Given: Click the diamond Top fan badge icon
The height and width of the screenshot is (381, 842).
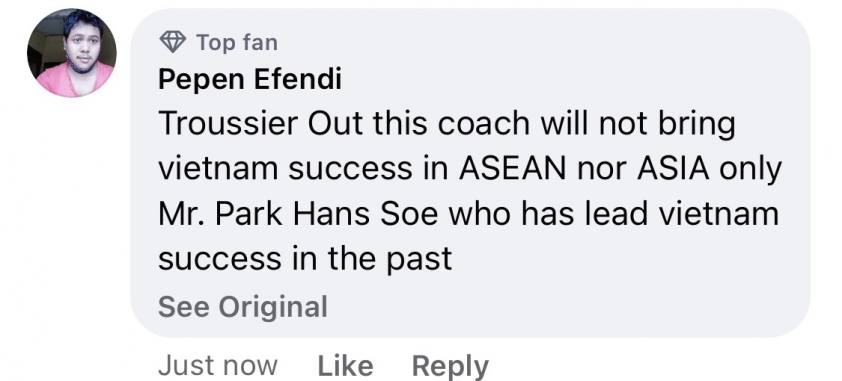Looking at the screenshot, I should (173, 41).
